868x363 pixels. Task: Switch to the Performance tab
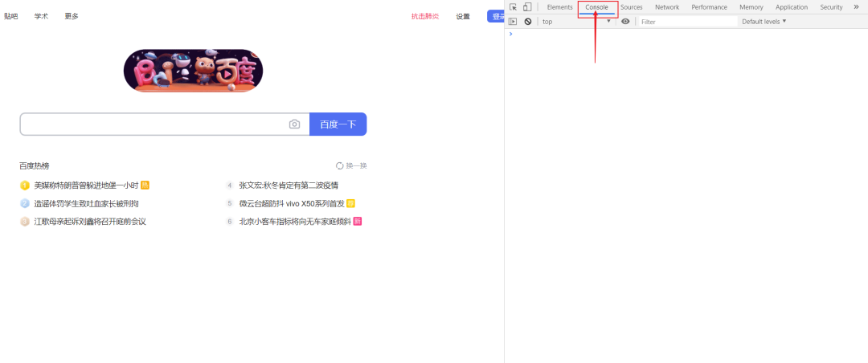[x=709, y=7]
